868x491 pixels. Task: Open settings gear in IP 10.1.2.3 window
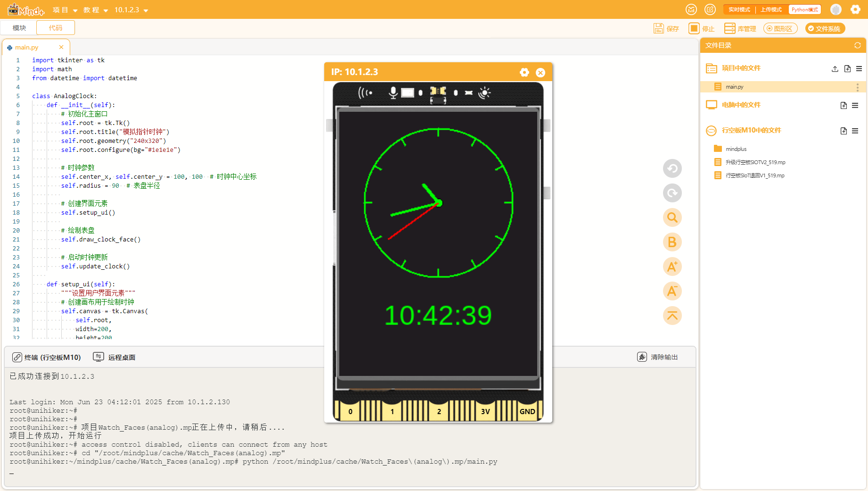[524, 72]
